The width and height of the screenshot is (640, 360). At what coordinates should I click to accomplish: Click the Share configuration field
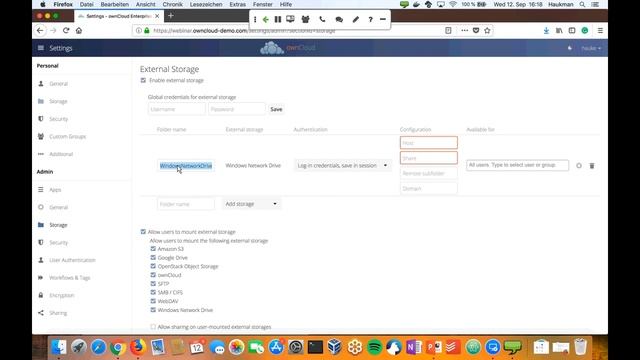pos(429,158)
